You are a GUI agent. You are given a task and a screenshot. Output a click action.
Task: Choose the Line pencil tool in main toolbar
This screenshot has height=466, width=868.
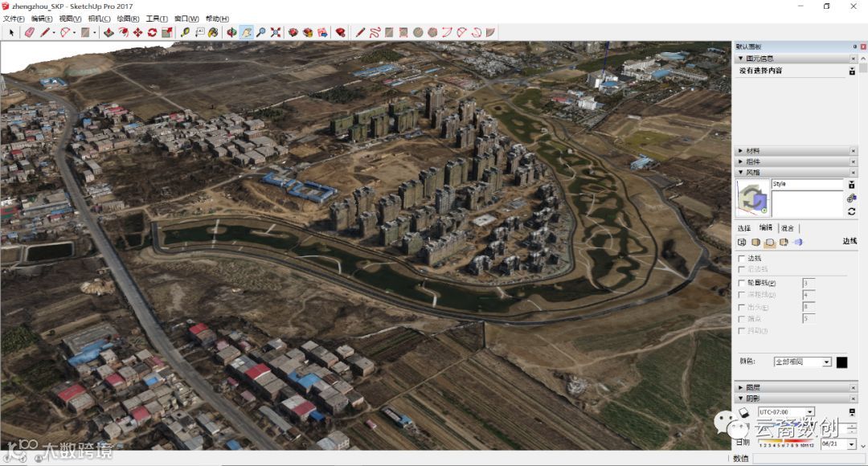(x=45, y=33)
